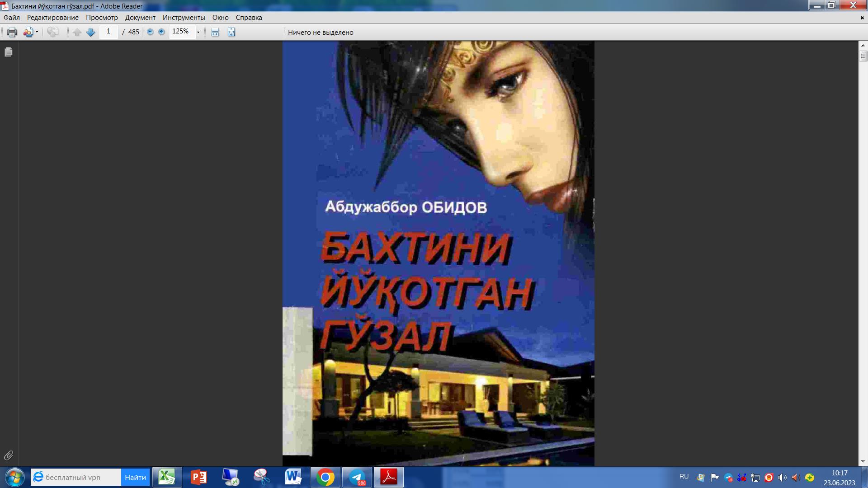
Task: Click the Print icon in toolbar
Action: pyautogui.click(x=12, y=32)
